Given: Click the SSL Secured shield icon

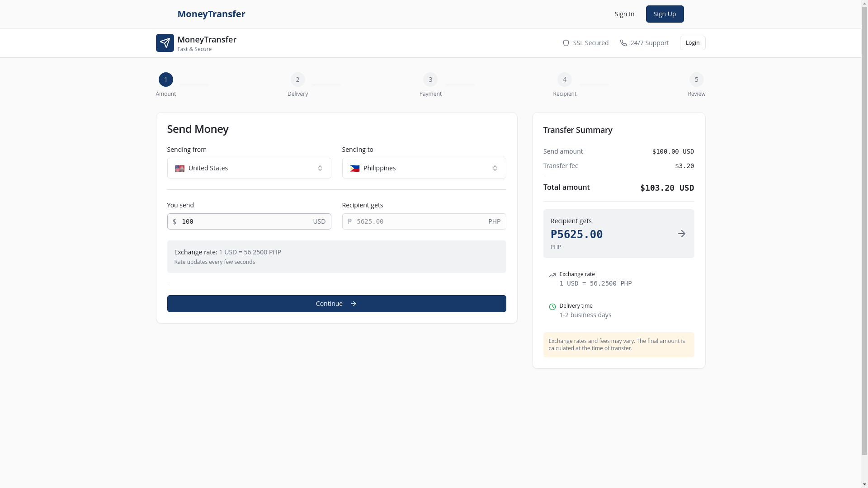Looking at the screenshot, I should click(x=566, y=43).
